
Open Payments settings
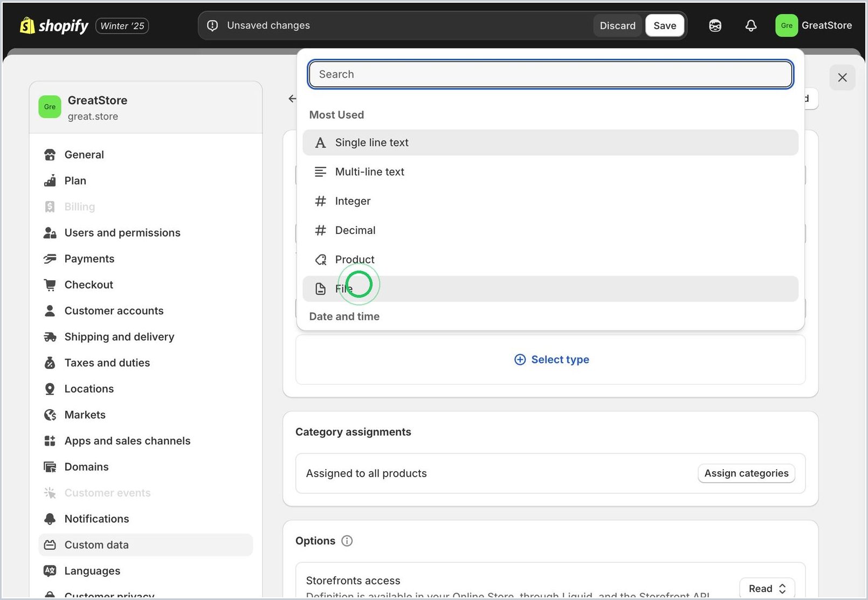(146, 259)
